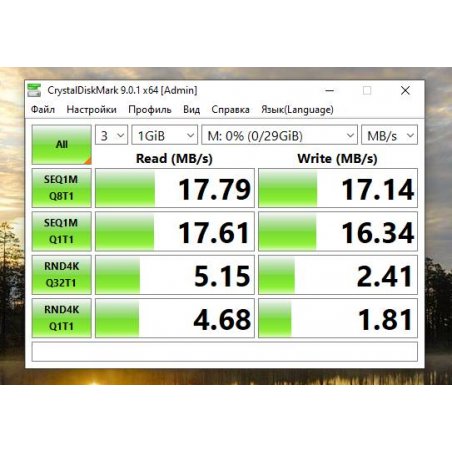Open the drive dropdown M: 0% (0/29GiB)
This screenshot has width=452, height=452.
279,135
